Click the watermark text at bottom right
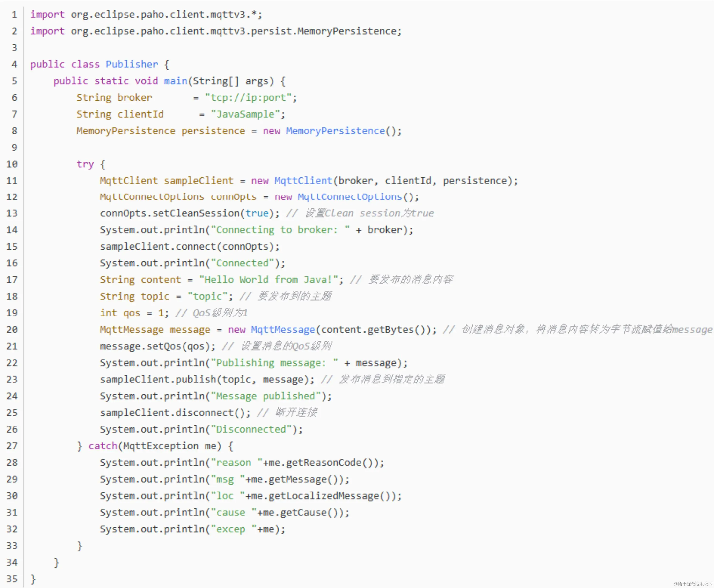Screen dimensions: 714x588 [x=693, y=584]
